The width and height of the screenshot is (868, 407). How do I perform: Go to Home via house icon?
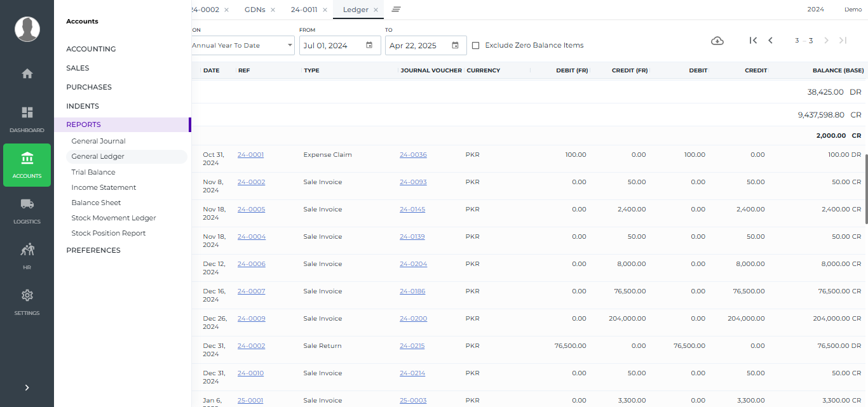point(27,74)
